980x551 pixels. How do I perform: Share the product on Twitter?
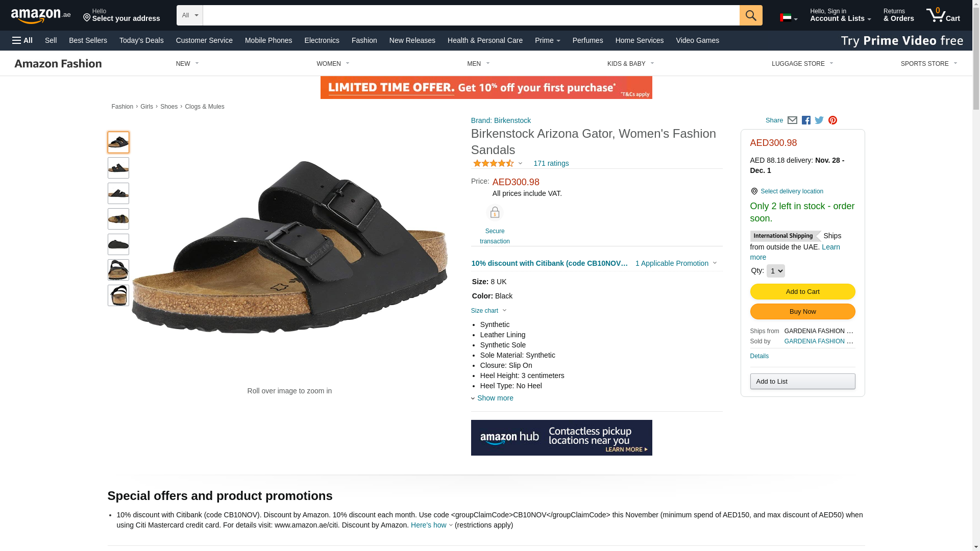pos(819,120)
